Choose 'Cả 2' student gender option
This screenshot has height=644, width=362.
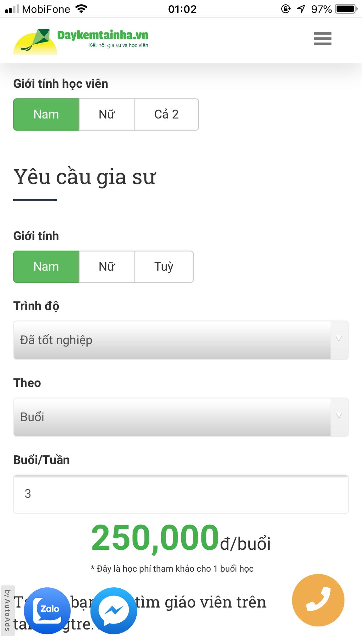click(167, 114)
